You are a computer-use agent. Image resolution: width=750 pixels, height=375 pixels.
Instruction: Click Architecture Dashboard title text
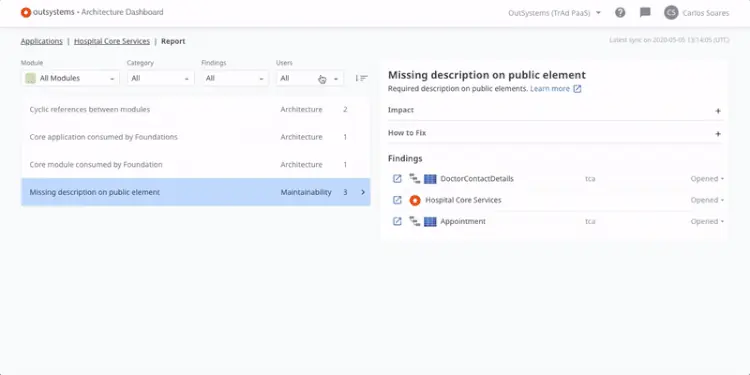(x=122, y=12)
